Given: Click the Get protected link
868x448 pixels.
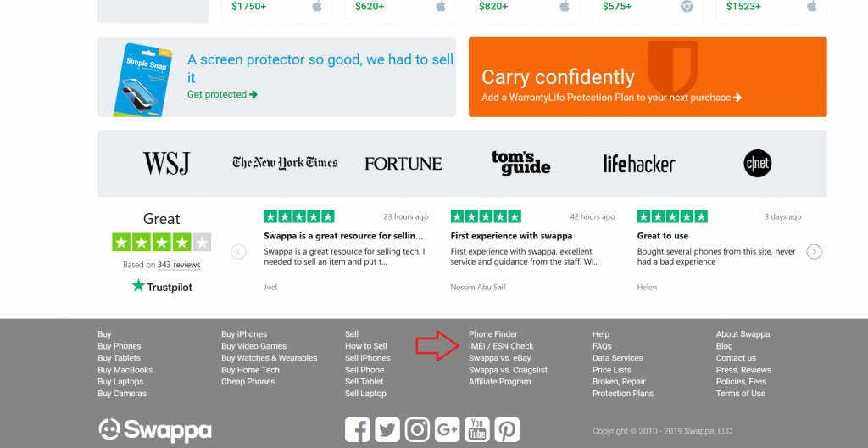Looking at the screenshot, I should [x=223, y=94].
